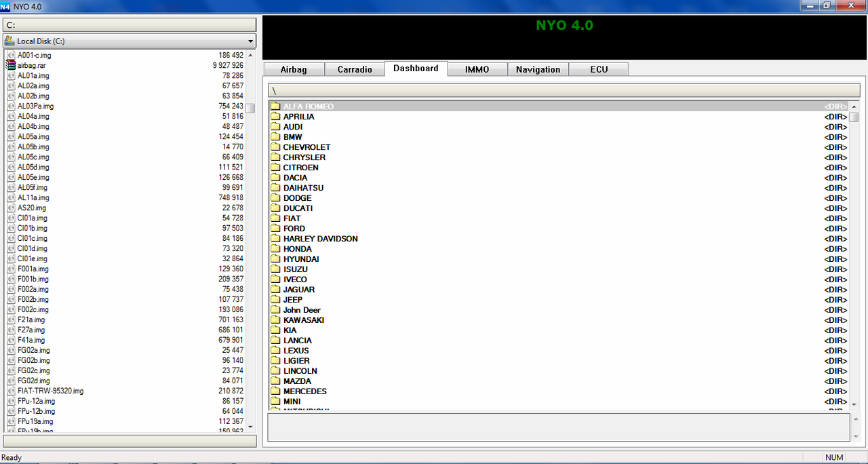The height and width of the screenshot is (464, 868).
Task: Click the MINI folder icon
Action: [275, 402]
